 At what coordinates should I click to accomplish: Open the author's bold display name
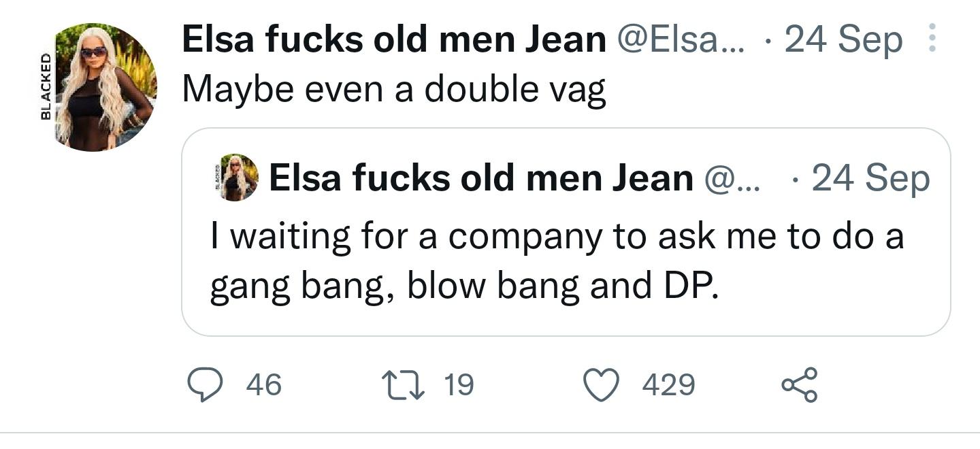tap(393, 41)
